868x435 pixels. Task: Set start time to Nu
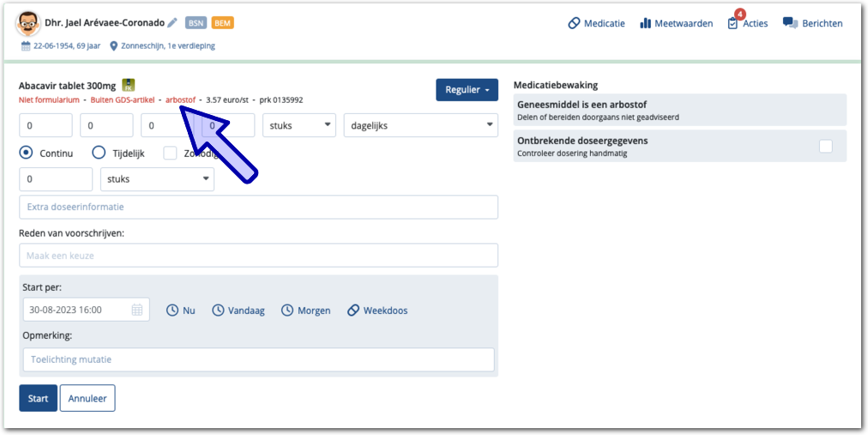pyautogui.click(x=180, y=310)
